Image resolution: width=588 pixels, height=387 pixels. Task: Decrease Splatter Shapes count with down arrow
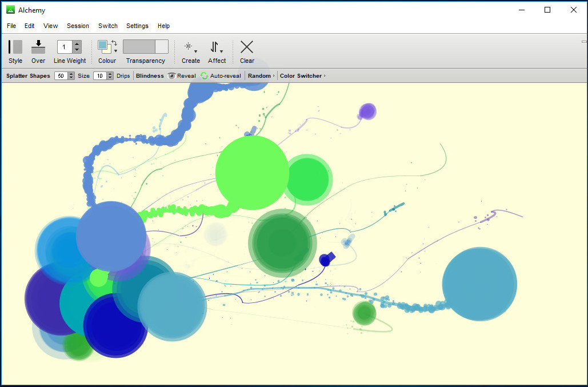(x=71, y=78)
